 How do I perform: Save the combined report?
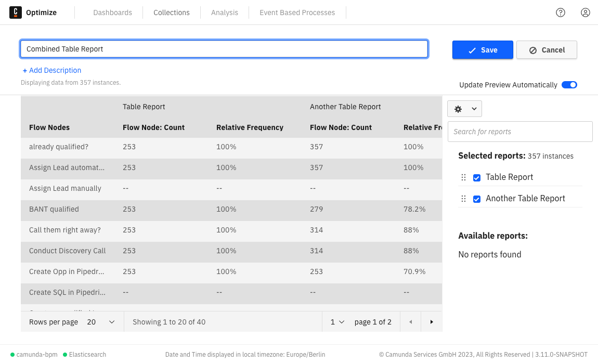(483, 50)
